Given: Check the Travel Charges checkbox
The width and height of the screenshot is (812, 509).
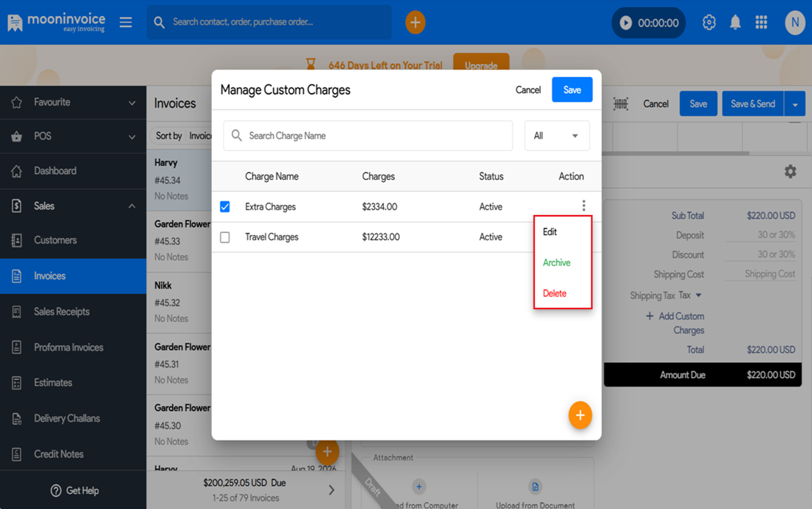Looking at the screenshot, I should click(225, 237).
